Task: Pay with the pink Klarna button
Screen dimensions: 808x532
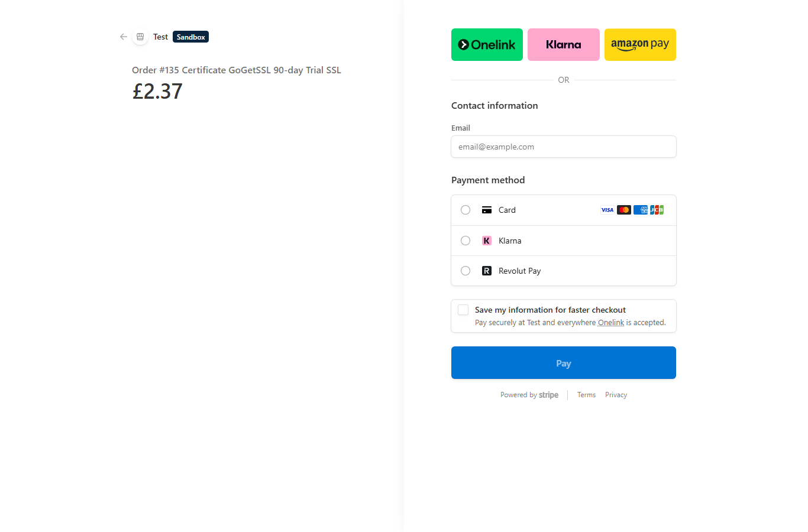Action: 564,44
